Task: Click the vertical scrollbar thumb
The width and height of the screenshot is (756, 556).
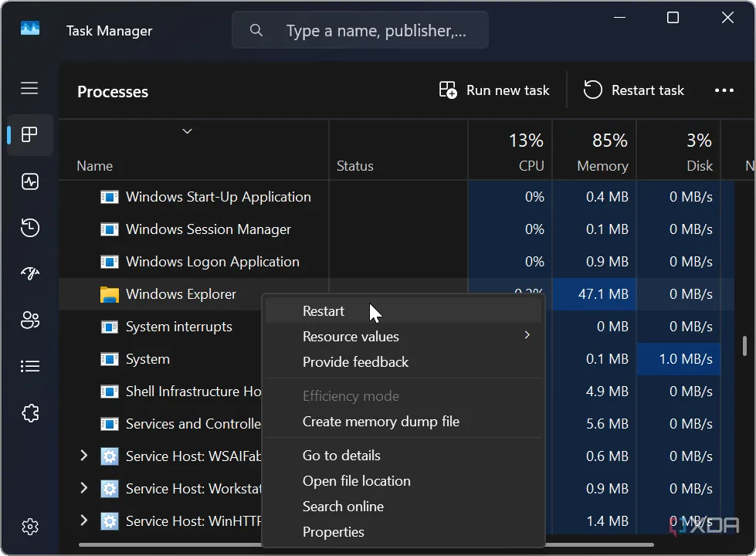Action: tap(744, 346)
